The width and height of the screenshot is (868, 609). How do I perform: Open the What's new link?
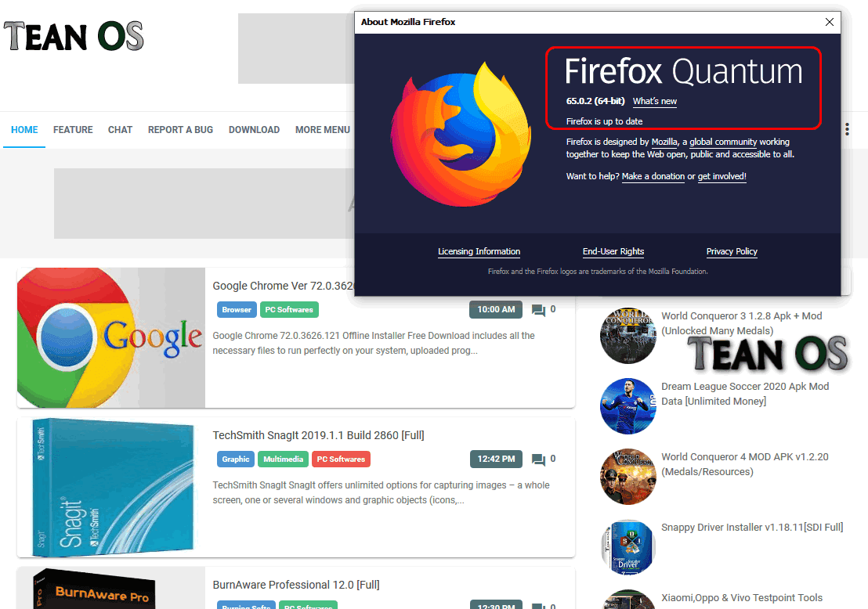point(655,101)
